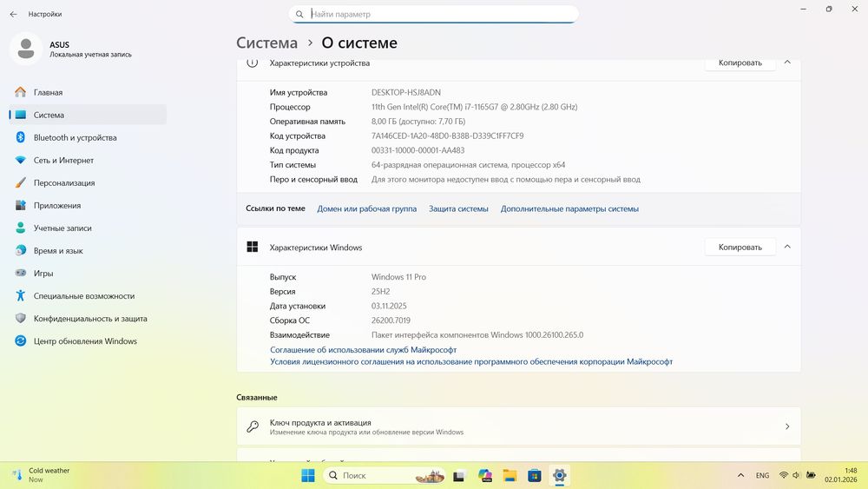Click the Время и язык globe icon
This screenshot has width=868, height=489.
tap(21, 250)
